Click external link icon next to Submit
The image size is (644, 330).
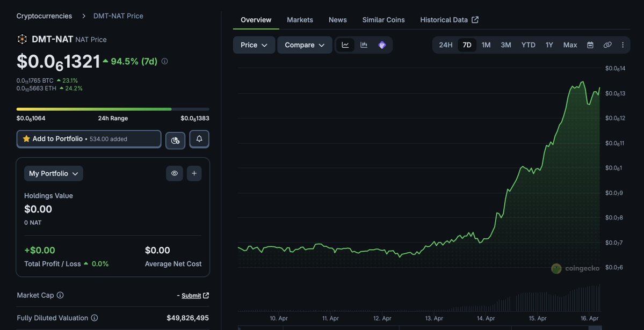click(206, 296)
